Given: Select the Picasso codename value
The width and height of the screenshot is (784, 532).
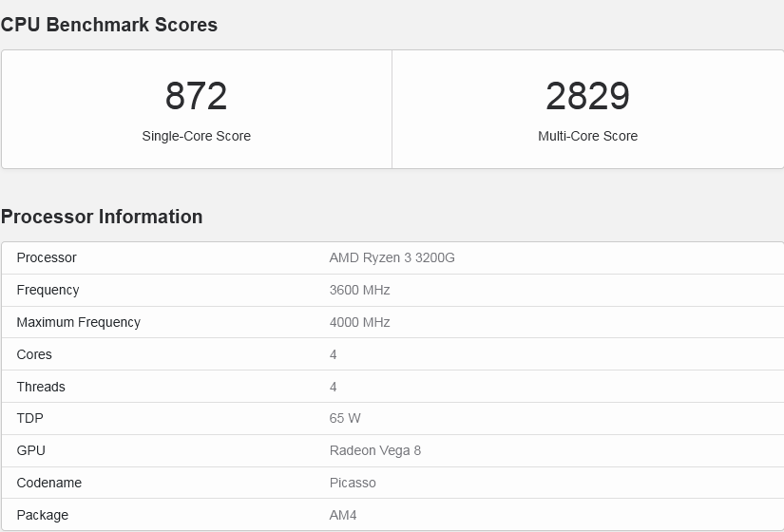Looking at the screenshot, I should [353, 483].
